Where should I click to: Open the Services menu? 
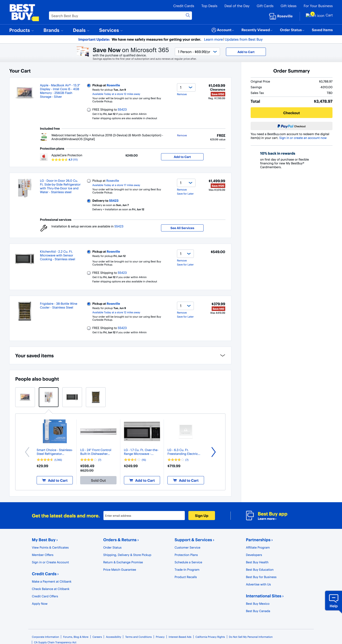click(111, 30)
